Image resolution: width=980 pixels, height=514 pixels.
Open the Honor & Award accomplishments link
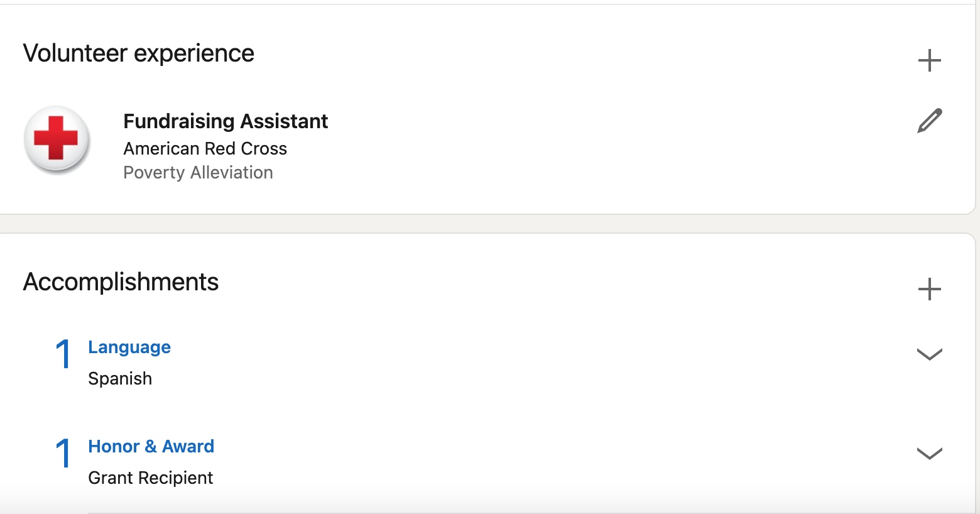[x=151, y=446]
